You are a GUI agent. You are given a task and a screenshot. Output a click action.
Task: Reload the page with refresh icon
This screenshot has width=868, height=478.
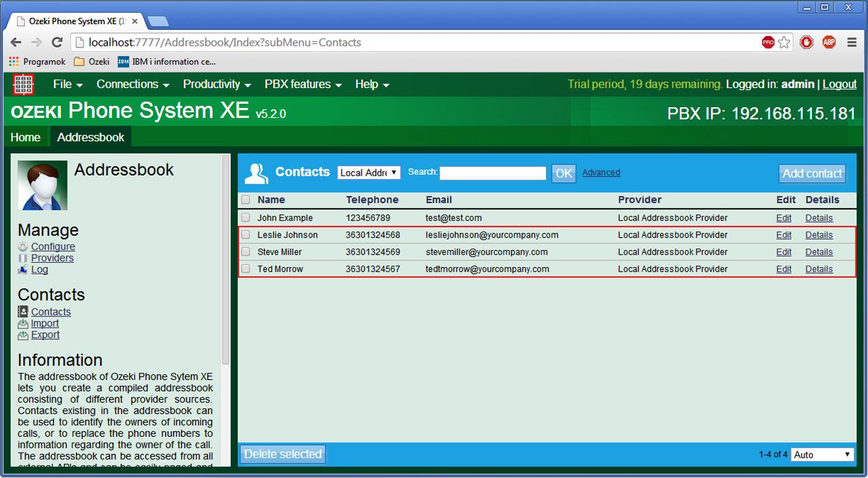57,42
